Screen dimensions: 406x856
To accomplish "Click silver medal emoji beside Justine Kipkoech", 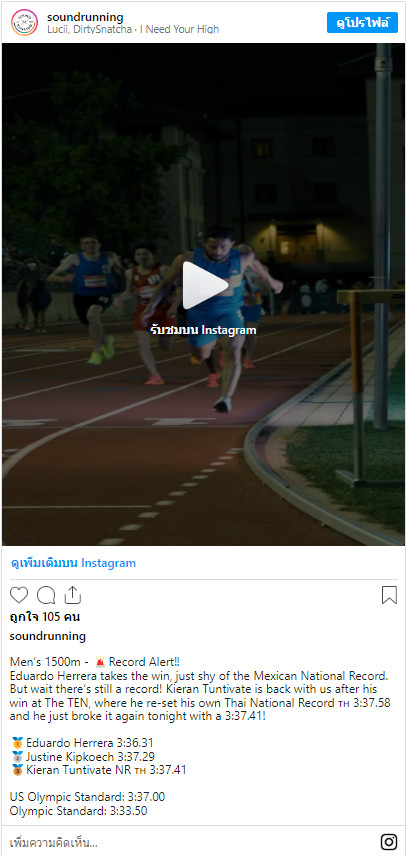I will (17, 756).
